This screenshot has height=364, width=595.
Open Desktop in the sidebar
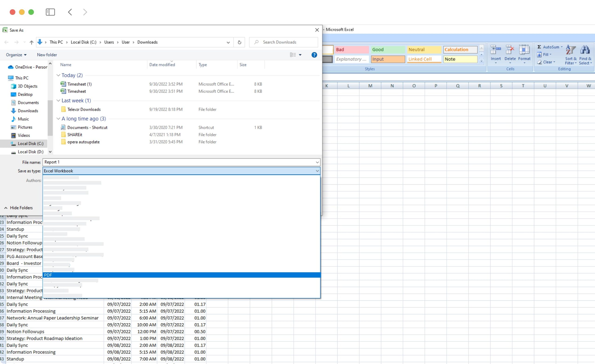pyautogui.click(x=22, y=94)
